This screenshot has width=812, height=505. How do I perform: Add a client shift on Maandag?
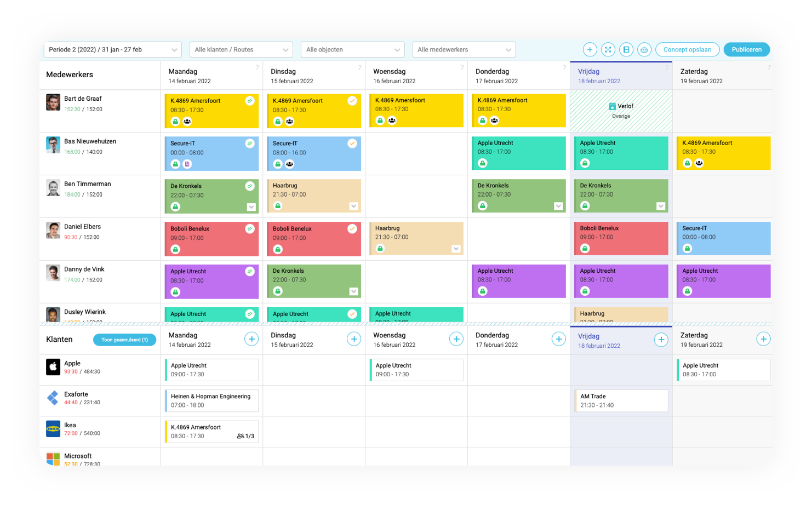point(251,339)
